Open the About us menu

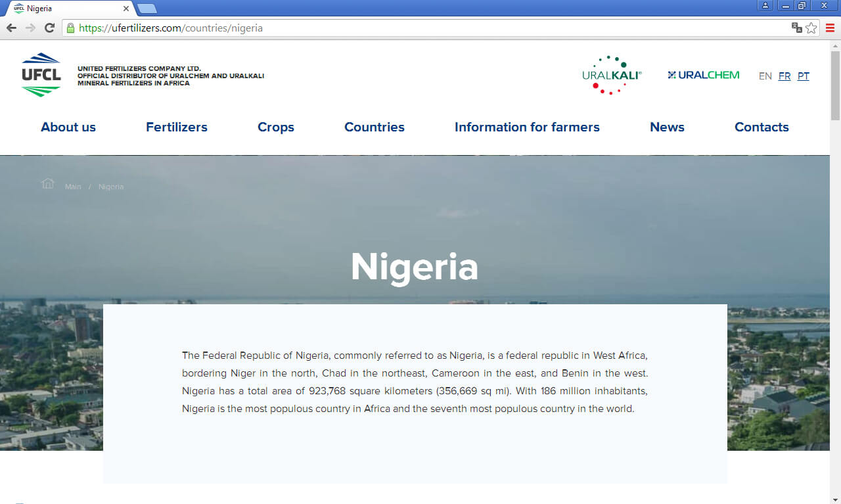(68, 127)
